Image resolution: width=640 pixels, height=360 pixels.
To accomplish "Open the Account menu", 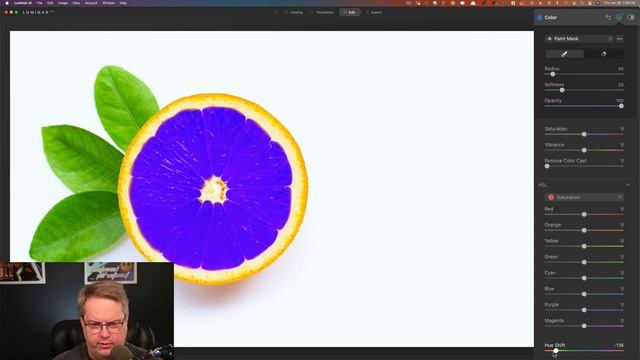I will pos(91,3).
